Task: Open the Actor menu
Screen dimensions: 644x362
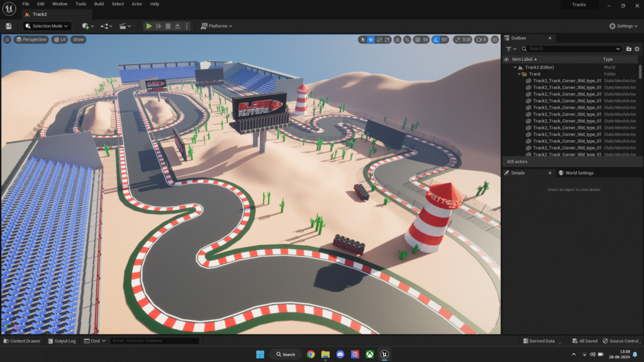Action: coord(136,4)
